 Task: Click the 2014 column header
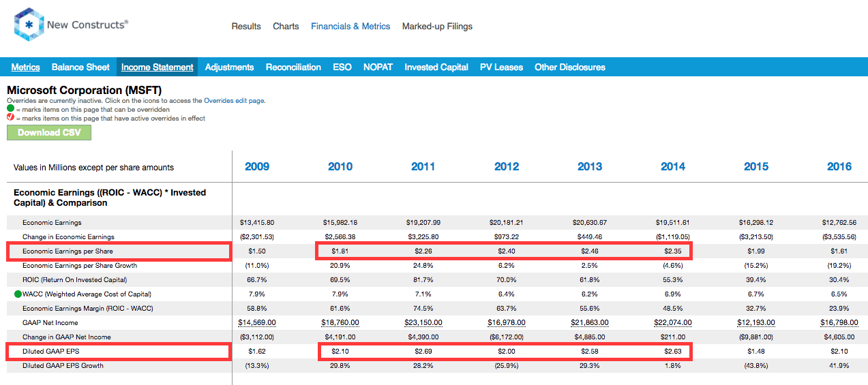click(672, 166)
